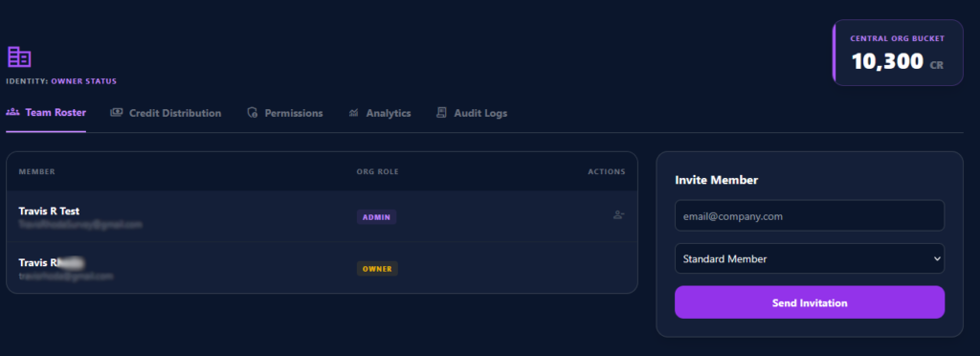
Task: Open the Team Roster tab
Action: pos(46,113)
